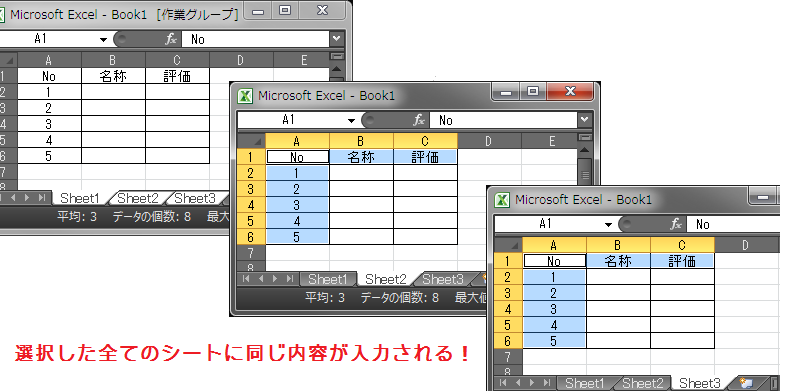799x391 pixels.
Task: Click the Name Box field in the Sheet2 window
Action: [291, 120]
